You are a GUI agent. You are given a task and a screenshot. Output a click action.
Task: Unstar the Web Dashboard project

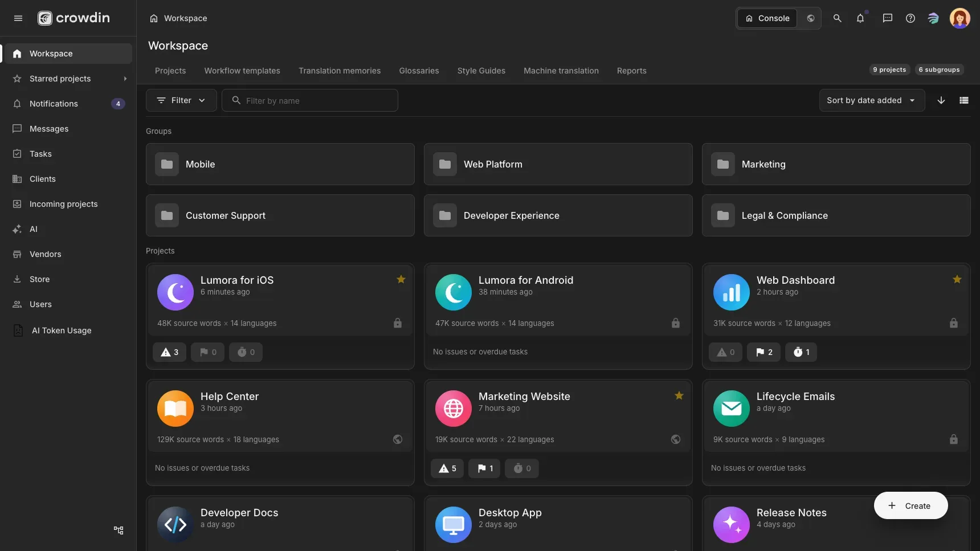[x=957, y=279]
